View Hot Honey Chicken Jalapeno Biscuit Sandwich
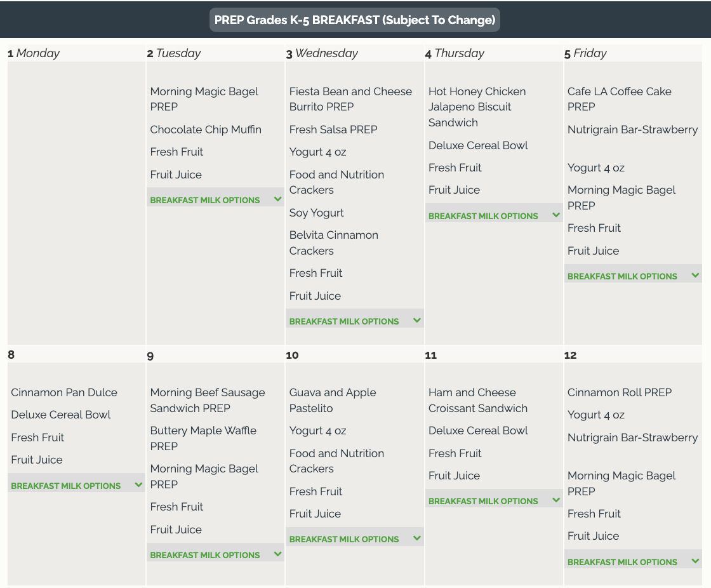711x588 pixels. pyautogui.click(x=477, y=107)
